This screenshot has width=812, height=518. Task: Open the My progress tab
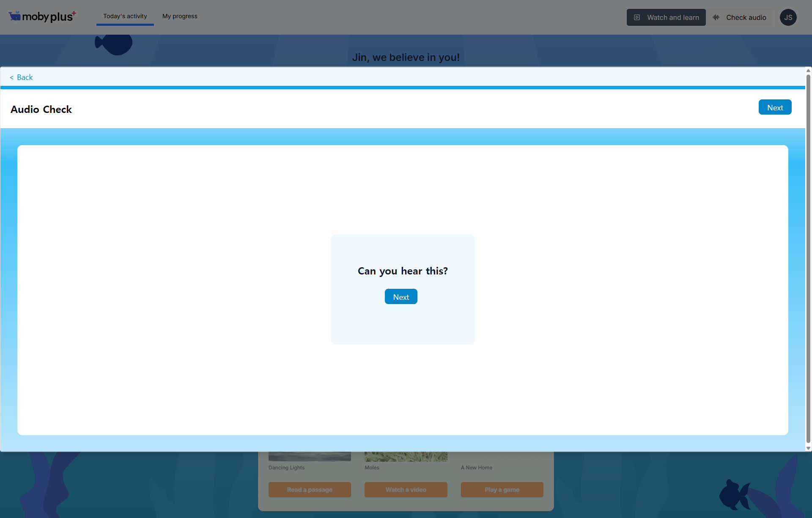coord(180,16)
